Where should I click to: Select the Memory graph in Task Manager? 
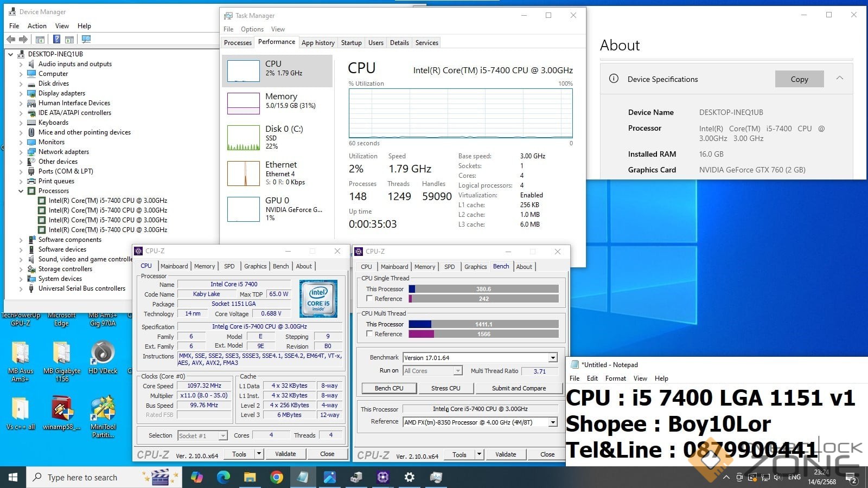(x=277, y=103)
